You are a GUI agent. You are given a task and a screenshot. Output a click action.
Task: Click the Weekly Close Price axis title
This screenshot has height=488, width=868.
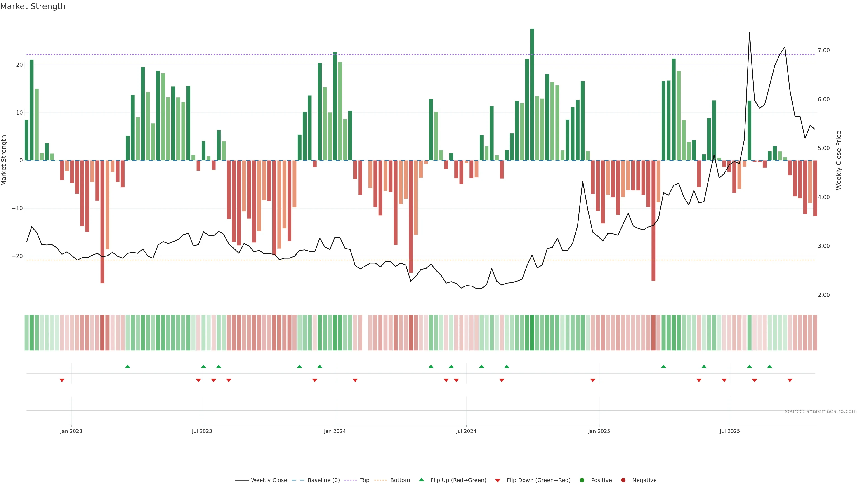[x=839, y=160]
